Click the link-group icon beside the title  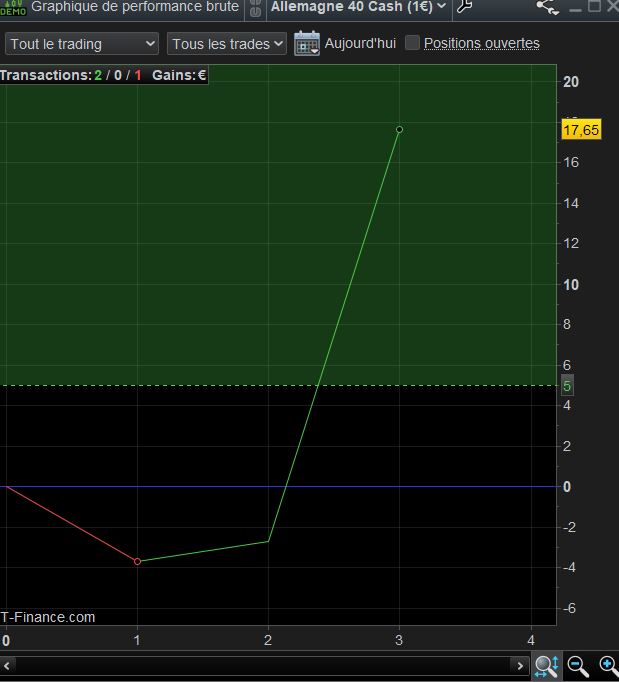[x=256, y=8]
